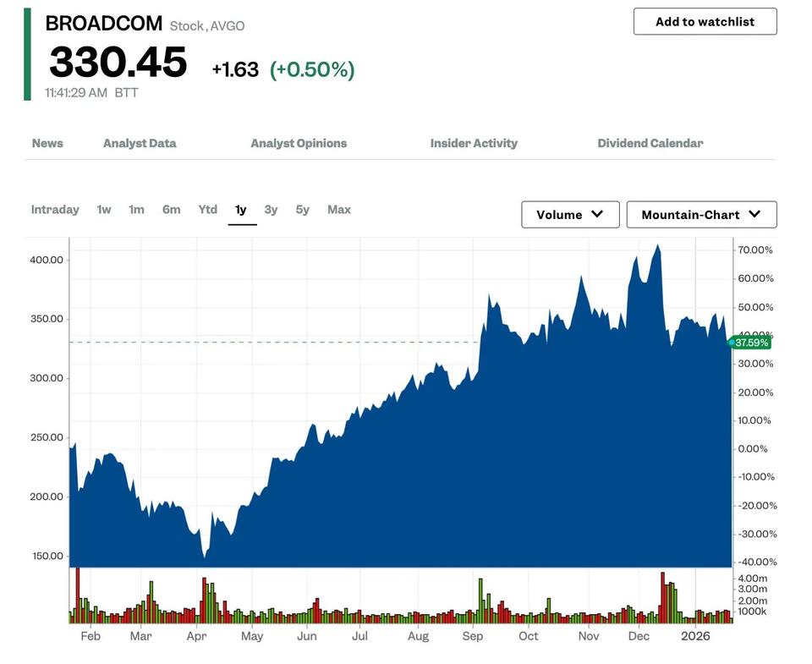
Task: View the Insider Activity tab
Action: (x=474, y=143)
